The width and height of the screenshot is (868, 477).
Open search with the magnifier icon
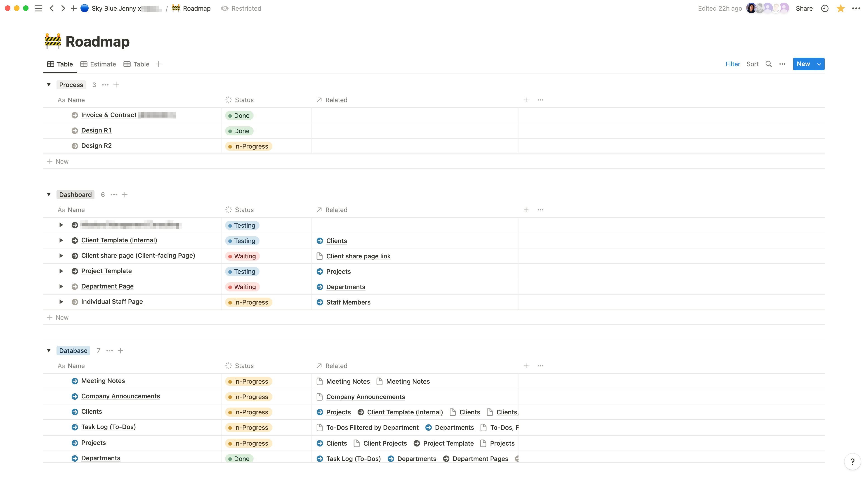click(x=768, y=64)
